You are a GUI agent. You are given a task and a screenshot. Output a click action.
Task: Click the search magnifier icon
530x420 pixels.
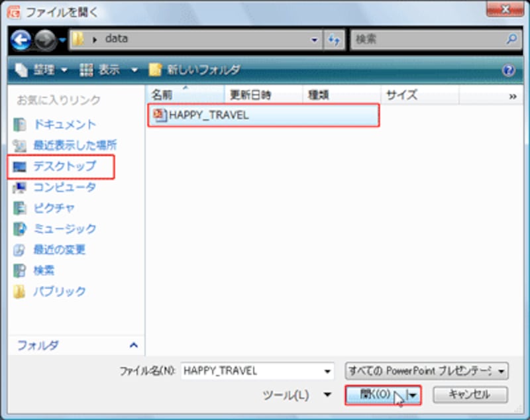pos(511,40)
